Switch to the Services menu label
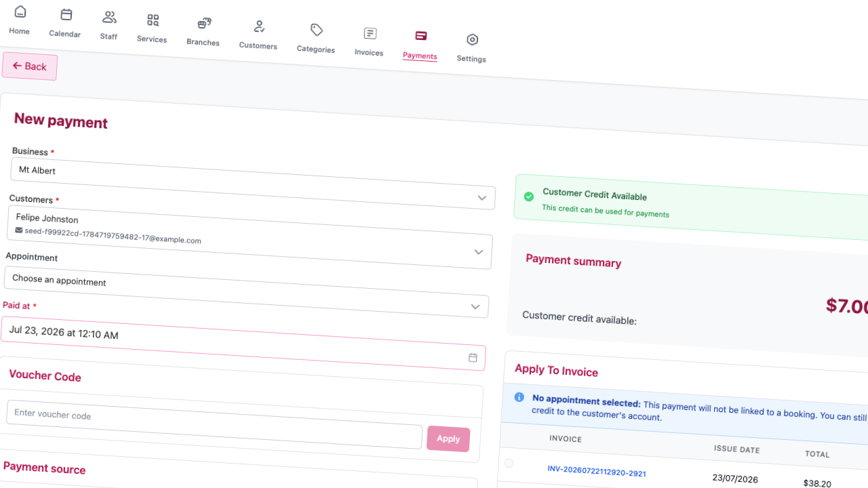 [152, 39]
